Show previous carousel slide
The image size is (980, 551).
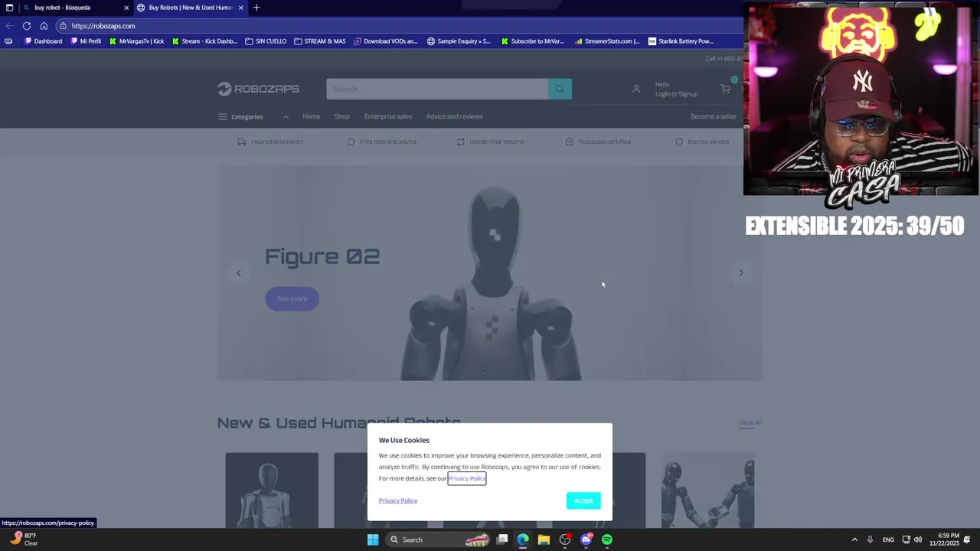point(239,273)
